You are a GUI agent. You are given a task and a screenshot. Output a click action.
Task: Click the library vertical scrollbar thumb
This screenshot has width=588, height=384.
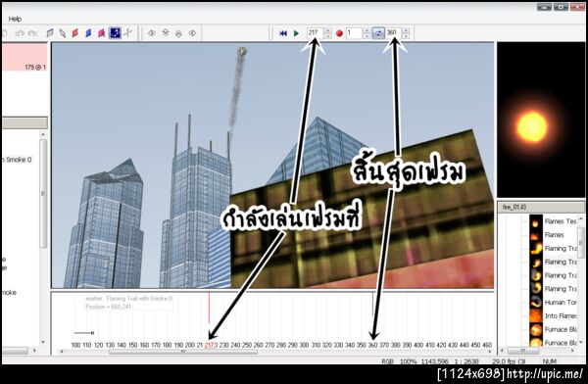[x=581, y=243]
